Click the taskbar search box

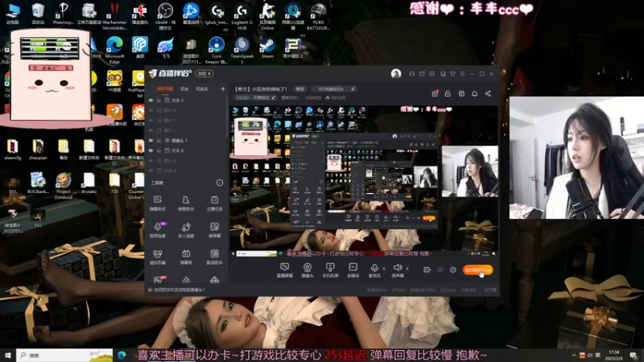pyautogui.click(x=64, y=355)
